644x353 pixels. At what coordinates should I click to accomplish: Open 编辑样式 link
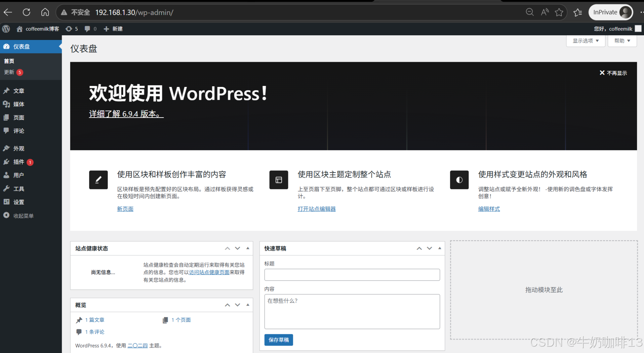(489, 209)
